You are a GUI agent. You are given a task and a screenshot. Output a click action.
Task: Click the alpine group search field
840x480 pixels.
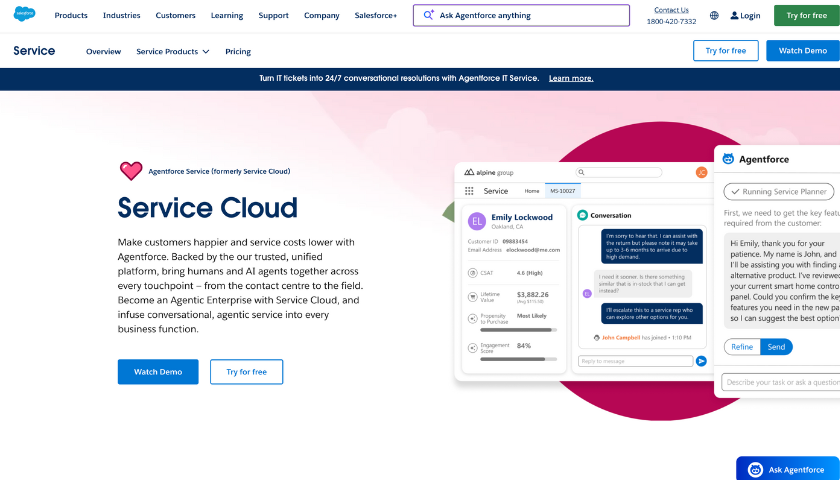(x=619, y=172)
